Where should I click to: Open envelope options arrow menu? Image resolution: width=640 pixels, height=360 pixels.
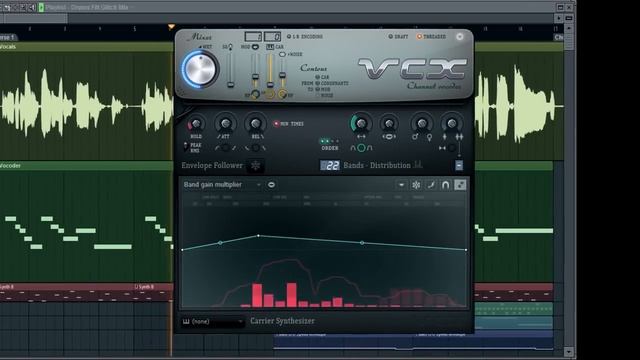pos(402,185)
